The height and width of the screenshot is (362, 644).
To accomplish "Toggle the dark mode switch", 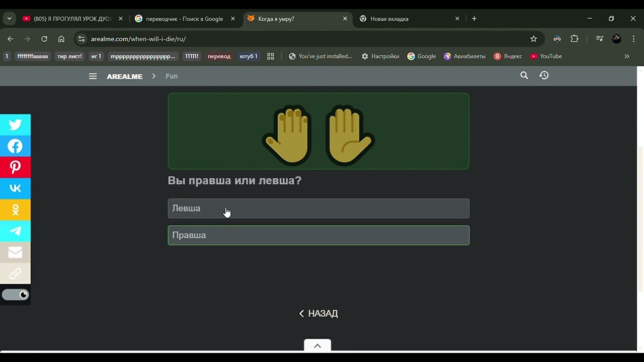I will coord(15,295).
